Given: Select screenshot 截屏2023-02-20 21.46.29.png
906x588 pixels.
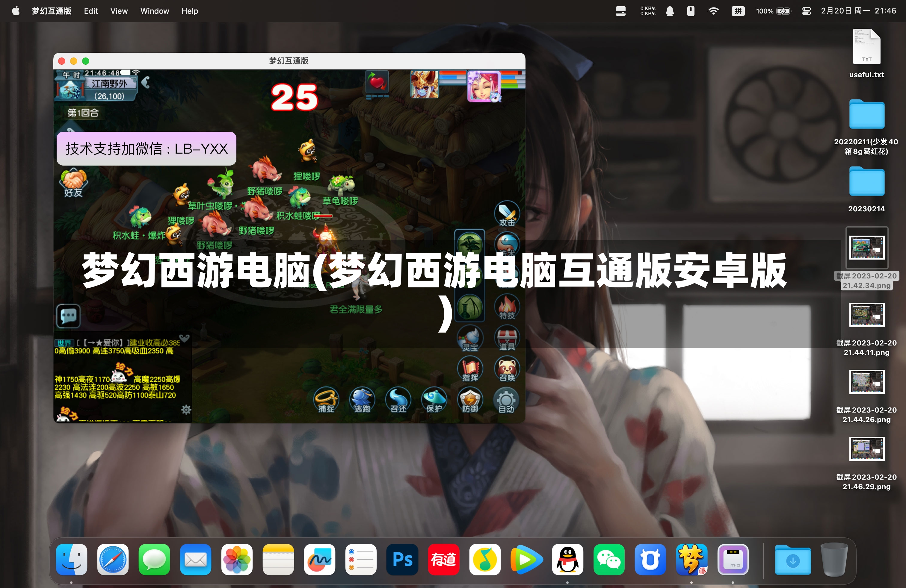Looking at the screenshot, I should (x=866, y=464).
